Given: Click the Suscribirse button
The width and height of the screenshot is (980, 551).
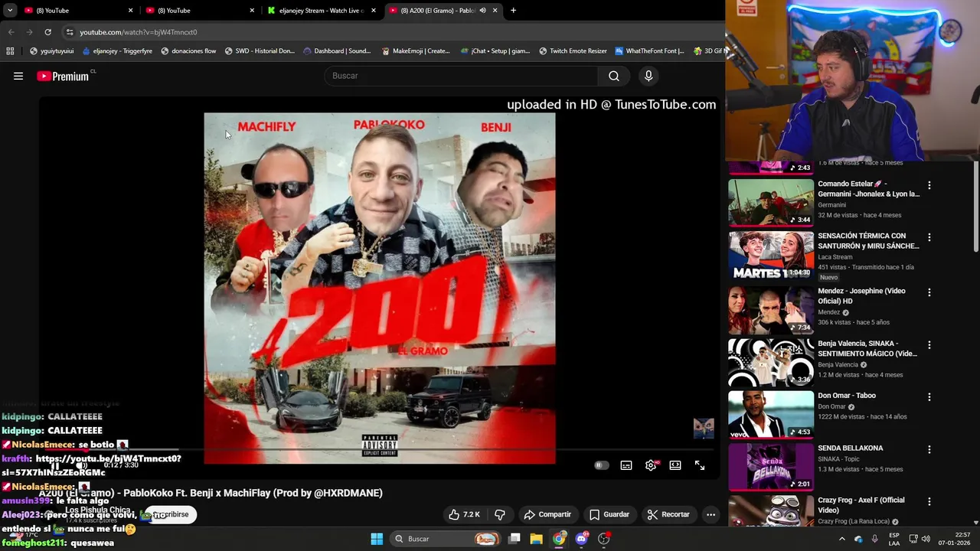Looking at the screenshot, I should 171,514.
